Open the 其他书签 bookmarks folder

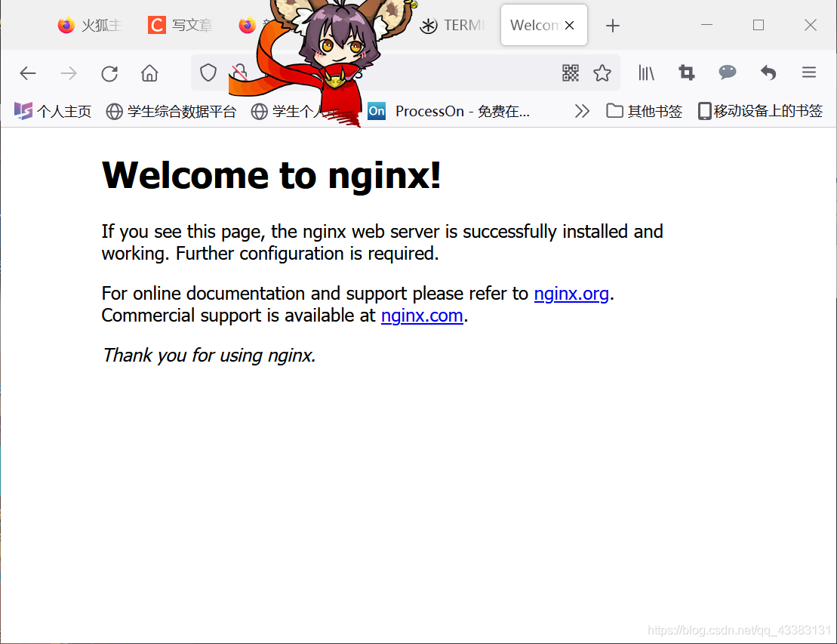tap(645, 111)
